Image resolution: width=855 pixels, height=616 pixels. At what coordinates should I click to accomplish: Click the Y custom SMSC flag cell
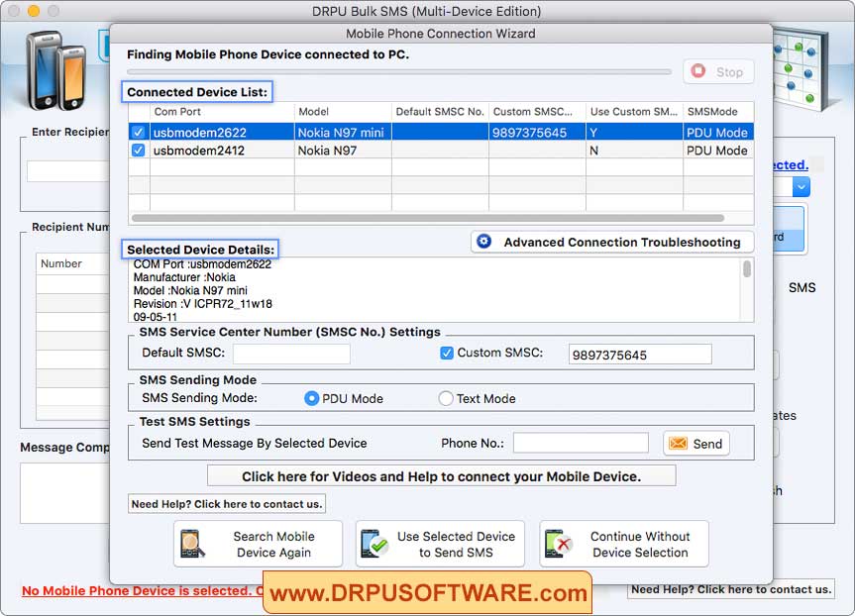pyautogui.click(x=634, y=132)
